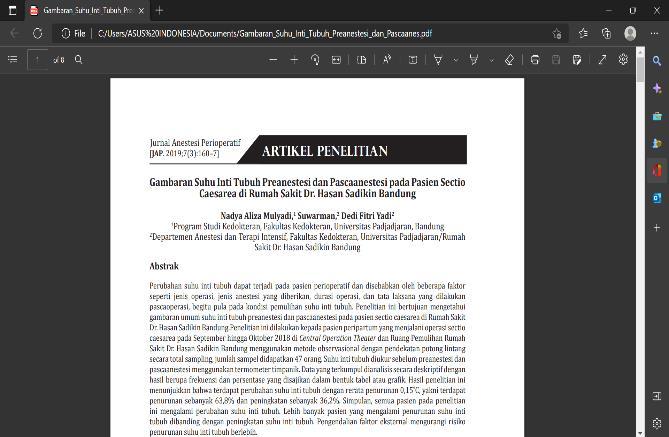Maximize the browser window
Screen dimensions: 669x437
[633, 10]
